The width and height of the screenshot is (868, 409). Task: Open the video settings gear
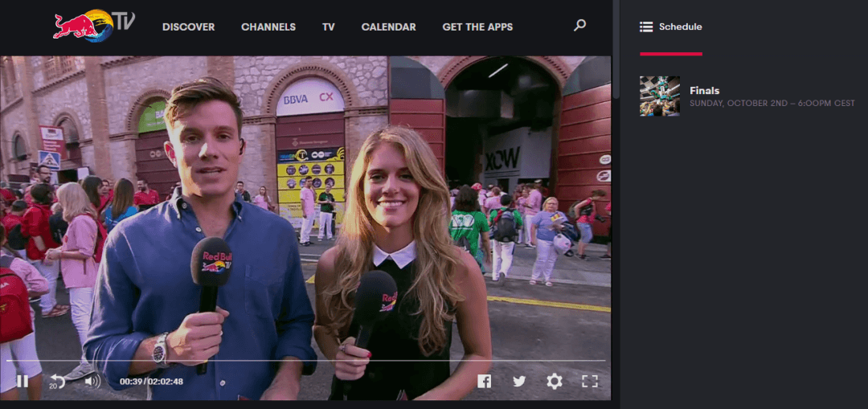(554, 381)
